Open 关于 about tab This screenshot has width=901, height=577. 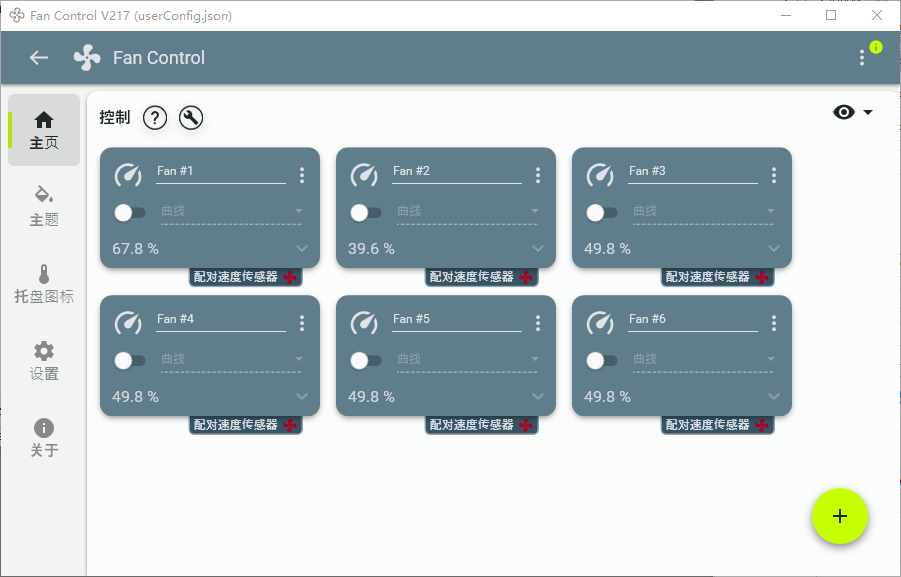click(x=44, y=438)
